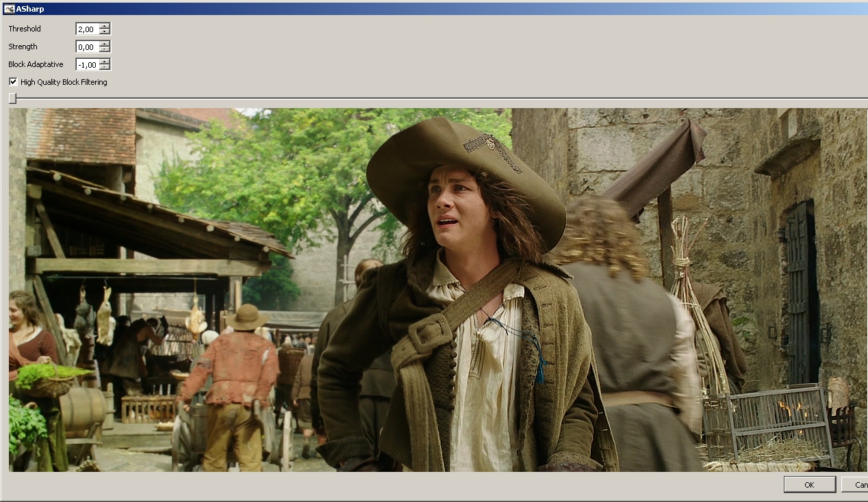Click the ASharp window title icon
The image size is (868, 502).
coord(9,9)
